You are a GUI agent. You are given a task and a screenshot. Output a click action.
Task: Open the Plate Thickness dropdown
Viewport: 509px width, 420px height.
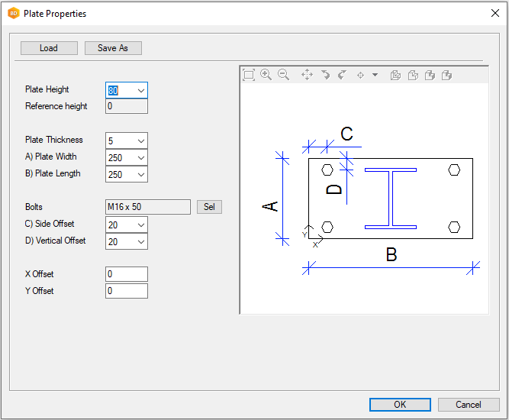pyautogui.click(x=140, y=141)
